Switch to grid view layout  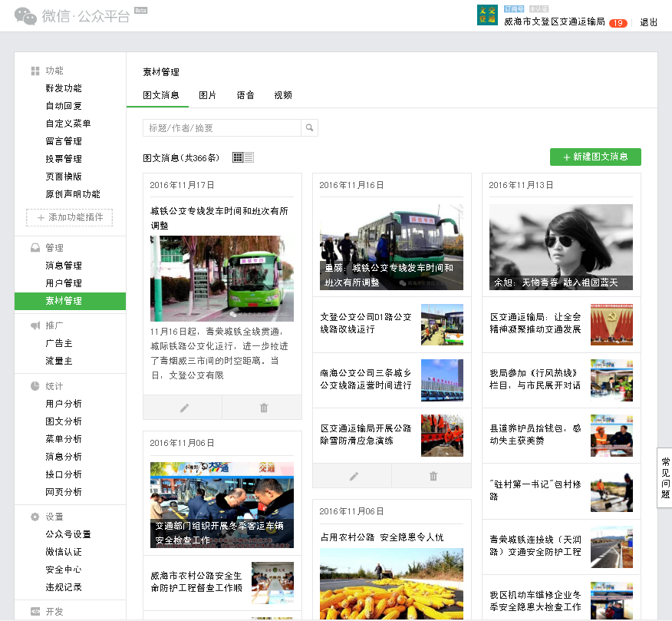click(x=239, y=157)
